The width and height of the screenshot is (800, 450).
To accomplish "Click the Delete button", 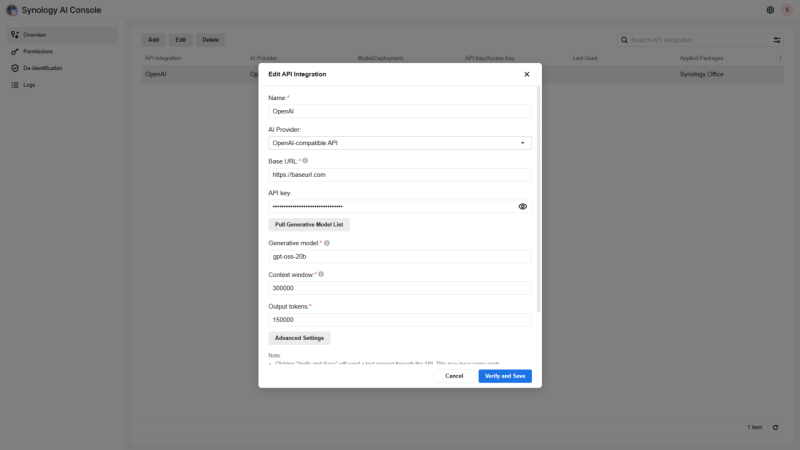I will pyautogui.click(x=210, y=40).
